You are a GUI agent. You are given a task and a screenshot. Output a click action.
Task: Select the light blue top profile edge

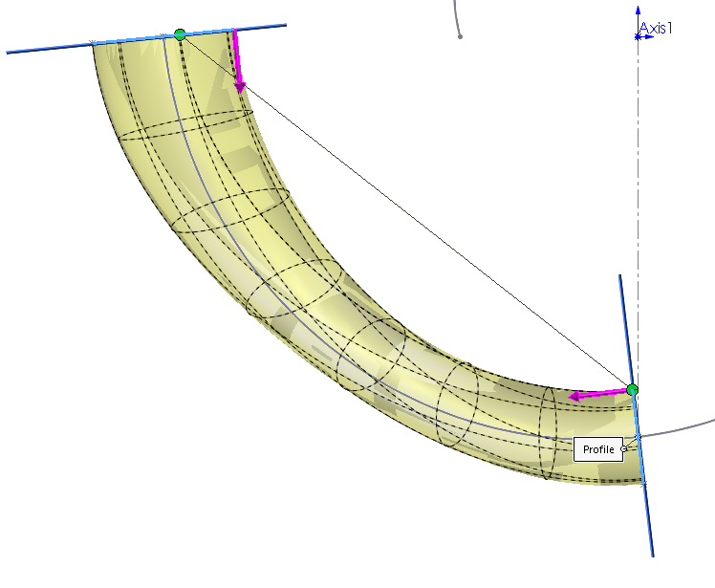[134, 39]
